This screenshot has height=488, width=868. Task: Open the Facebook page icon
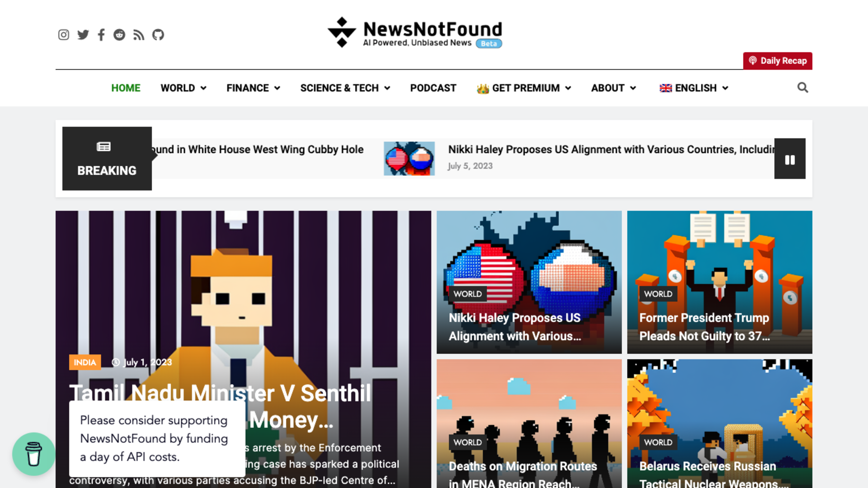tap(101, 35)
